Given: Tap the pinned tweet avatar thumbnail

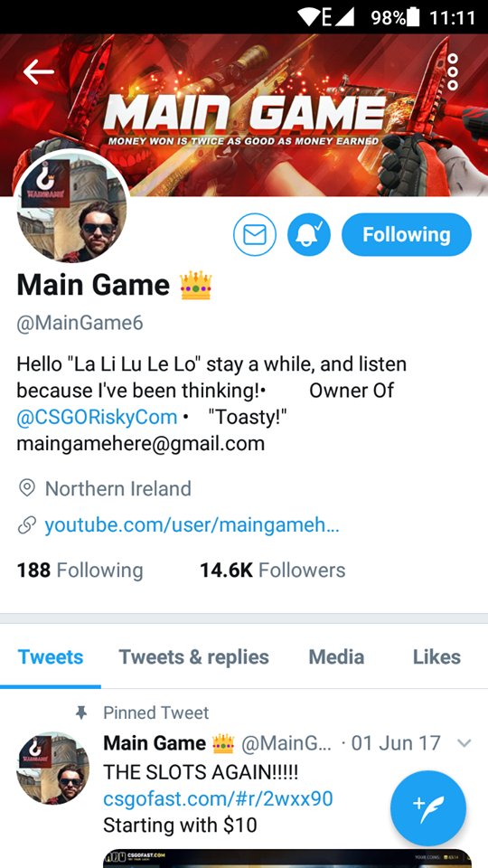Looking at the screenshot, I should 52,768.
